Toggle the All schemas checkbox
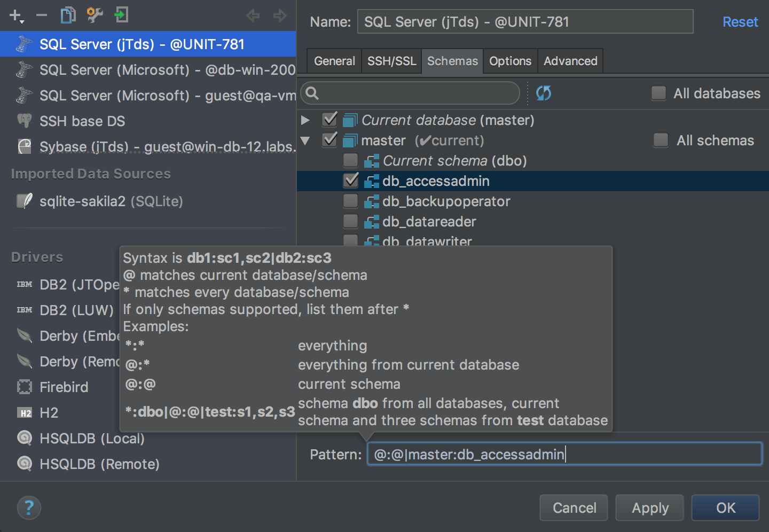 661,140
